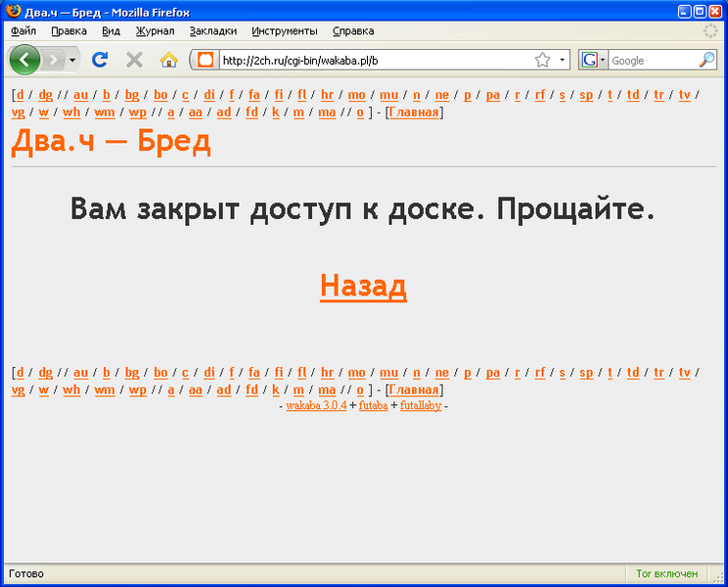Open the back/forward history dropdown arrow
The height and width of the screenshot is (587, 728).
coord(72,60)
